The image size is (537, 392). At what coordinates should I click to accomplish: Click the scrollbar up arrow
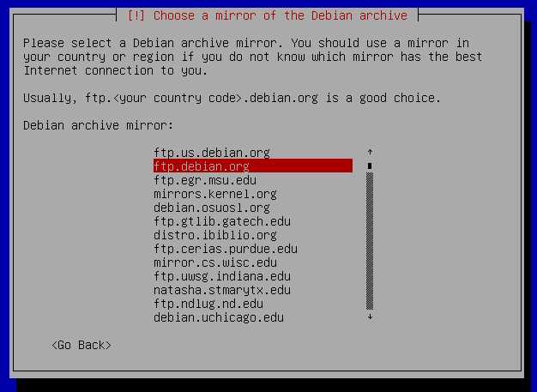[x=370, y=152]
